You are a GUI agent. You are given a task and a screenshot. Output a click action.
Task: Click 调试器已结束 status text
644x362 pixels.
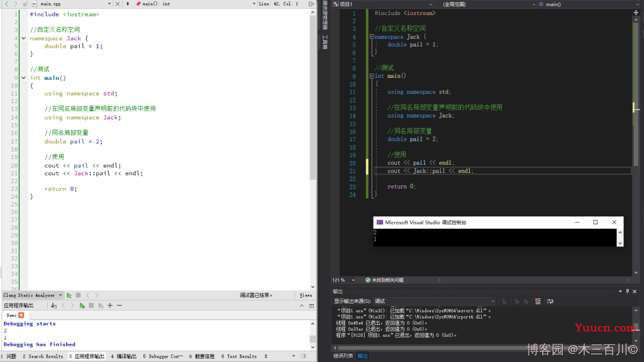pos(256,295)
